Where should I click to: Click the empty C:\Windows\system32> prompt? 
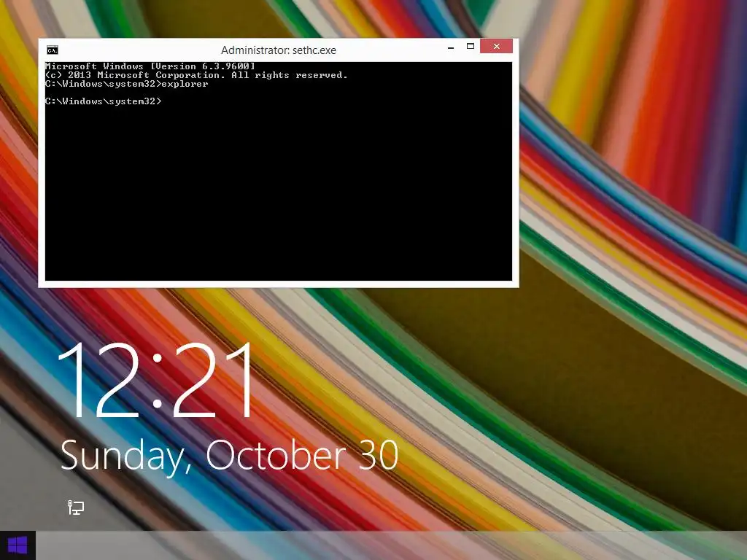(x=104, y=101)
